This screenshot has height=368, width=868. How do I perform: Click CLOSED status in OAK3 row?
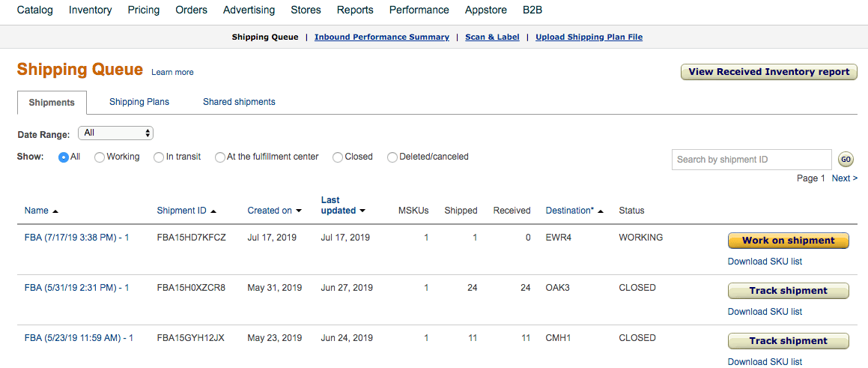[x=637, y=288]
